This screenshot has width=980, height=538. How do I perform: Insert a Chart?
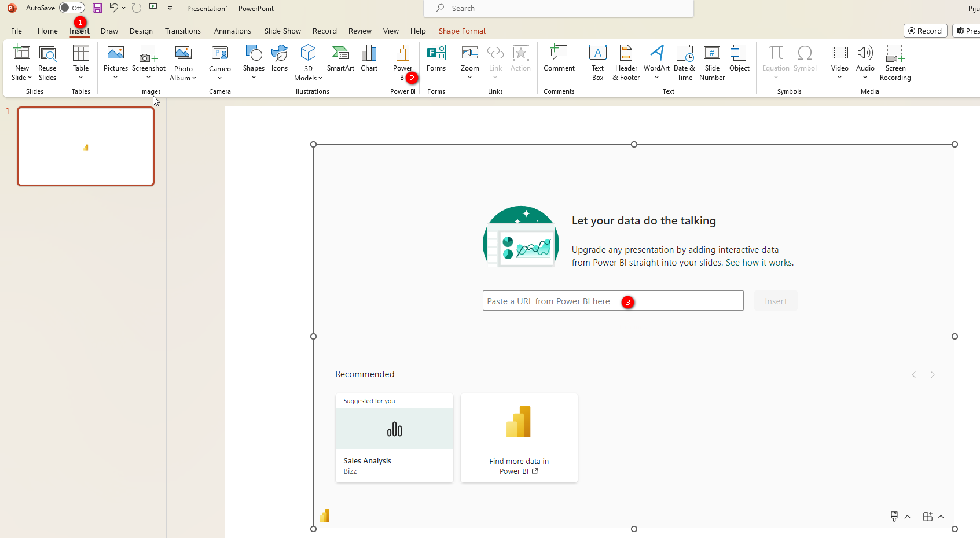(x=369, y=58)
